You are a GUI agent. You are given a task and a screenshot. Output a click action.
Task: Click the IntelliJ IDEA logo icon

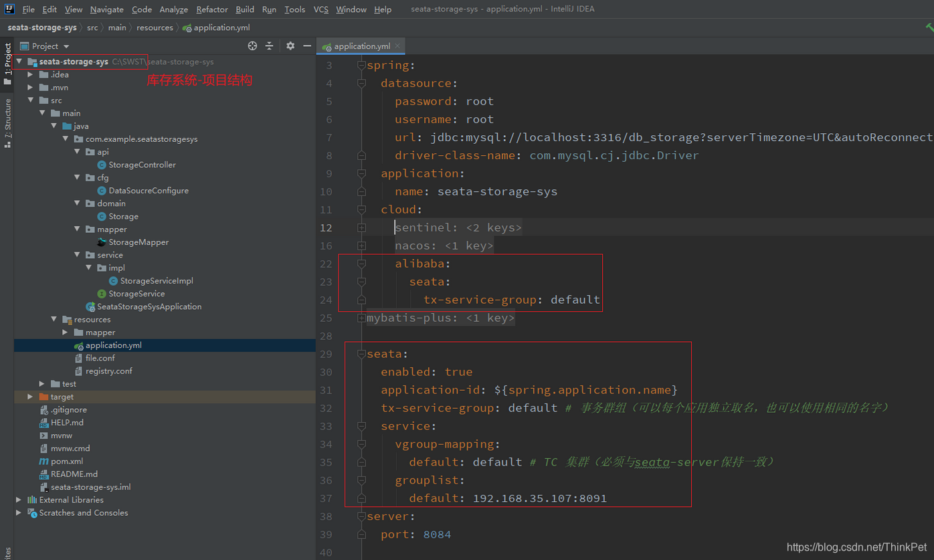tap(9, 9)
